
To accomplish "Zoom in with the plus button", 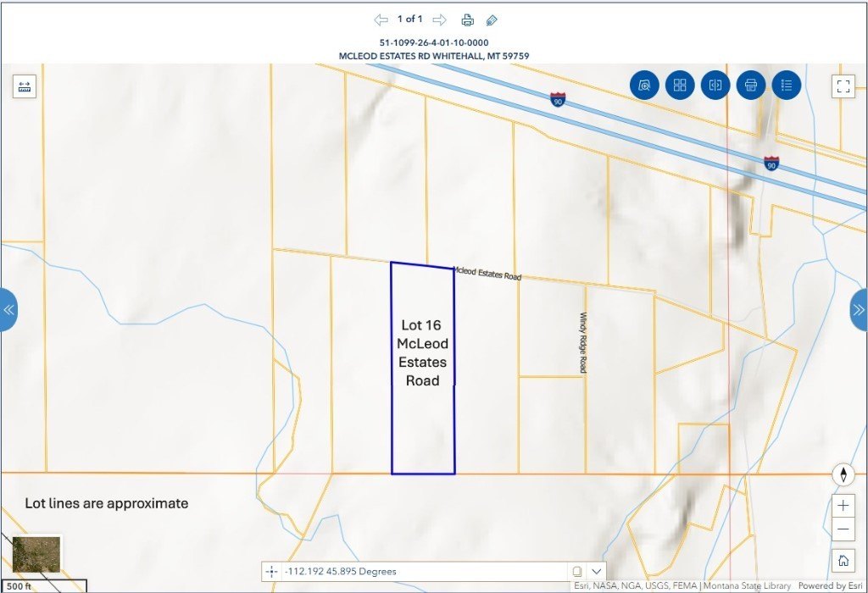I will [x=843, y=506].
